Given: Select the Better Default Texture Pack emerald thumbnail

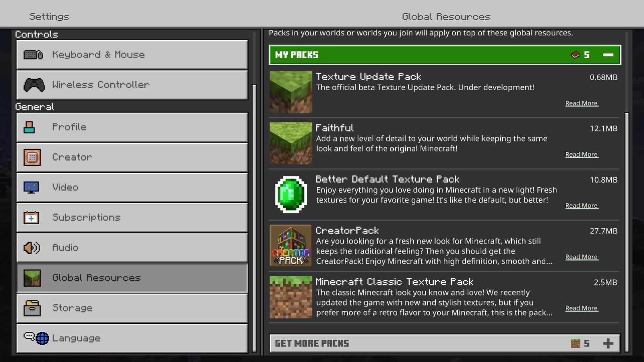Looking at the screenshot, I should click(291, 194).
